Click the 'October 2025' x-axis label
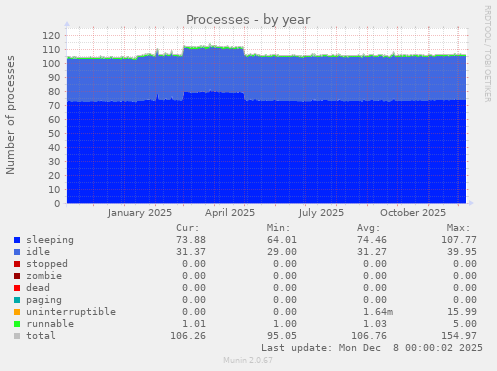 413,213
